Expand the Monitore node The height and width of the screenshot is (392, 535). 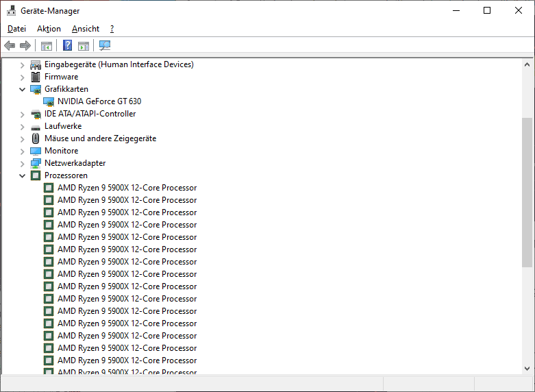22,151
